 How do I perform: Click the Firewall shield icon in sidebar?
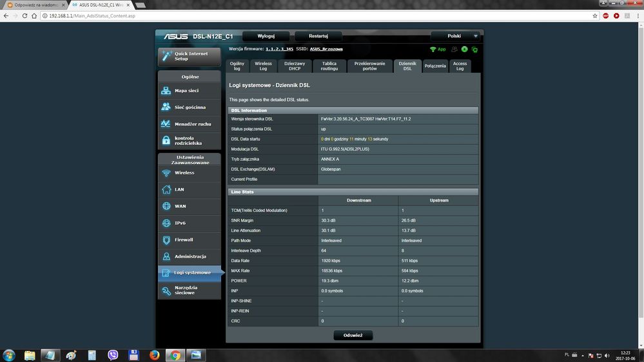coord(166,240)
